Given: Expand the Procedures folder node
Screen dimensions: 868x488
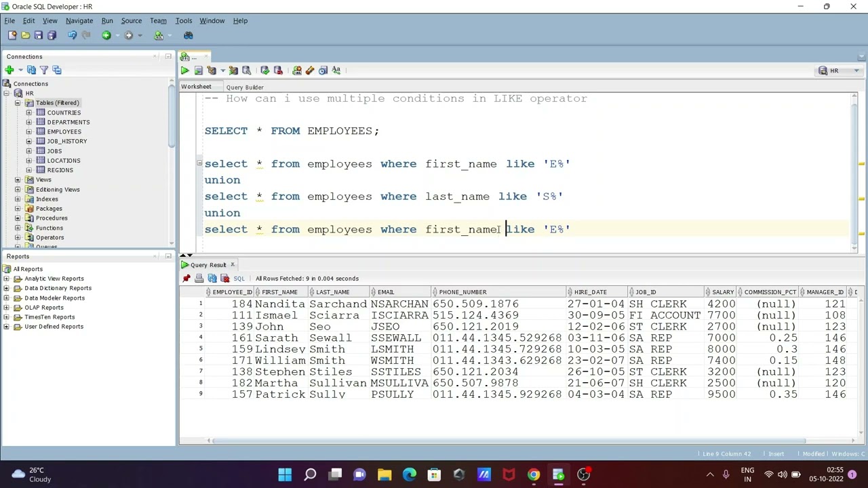Looking at the screenshot, I should pyautogui.click(x=18, y=218).
